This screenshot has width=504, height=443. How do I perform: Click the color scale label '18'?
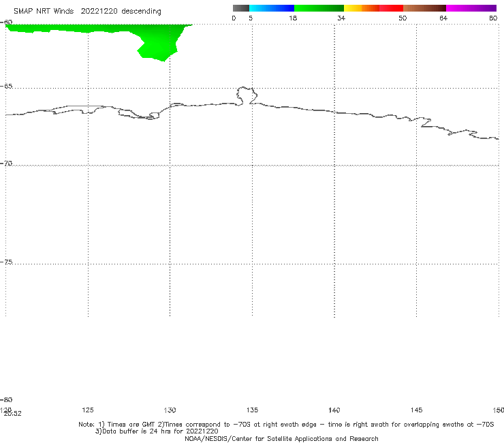293,18
